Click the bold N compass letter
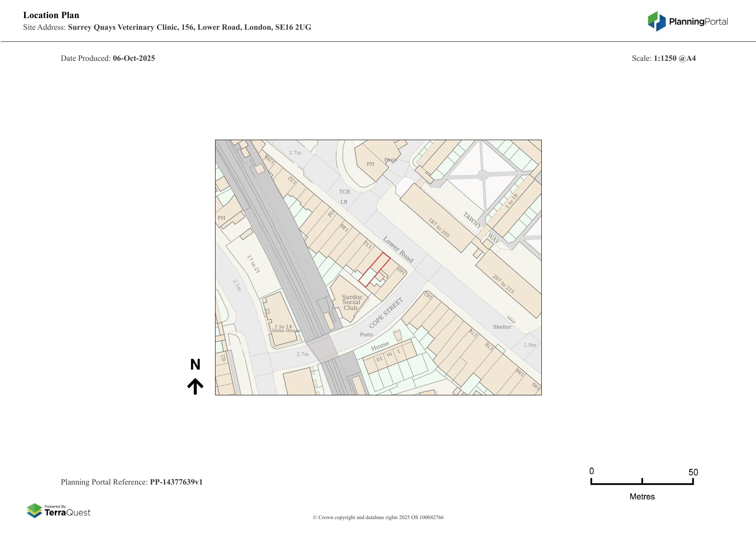The image size is (756, 535). 195,365
